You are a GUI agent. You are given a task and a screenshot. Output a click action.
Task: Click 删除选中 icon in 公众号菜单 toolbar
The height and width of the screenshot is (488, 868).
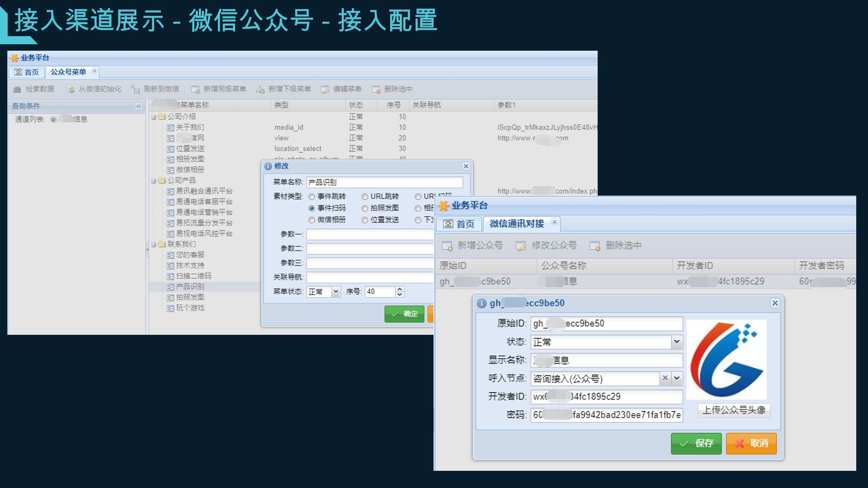point(376,89)
